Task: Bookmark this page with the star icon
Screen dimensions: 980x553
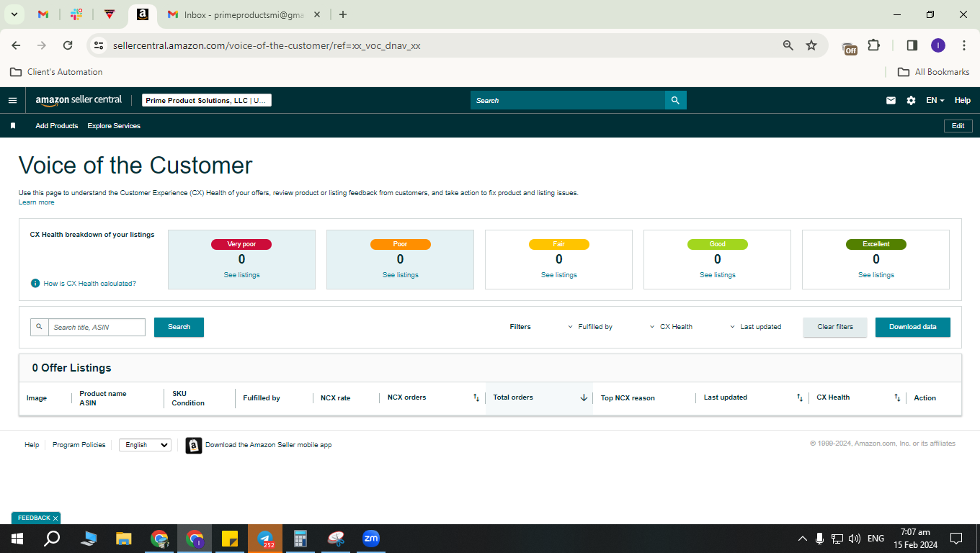Action: click(811, 45)
